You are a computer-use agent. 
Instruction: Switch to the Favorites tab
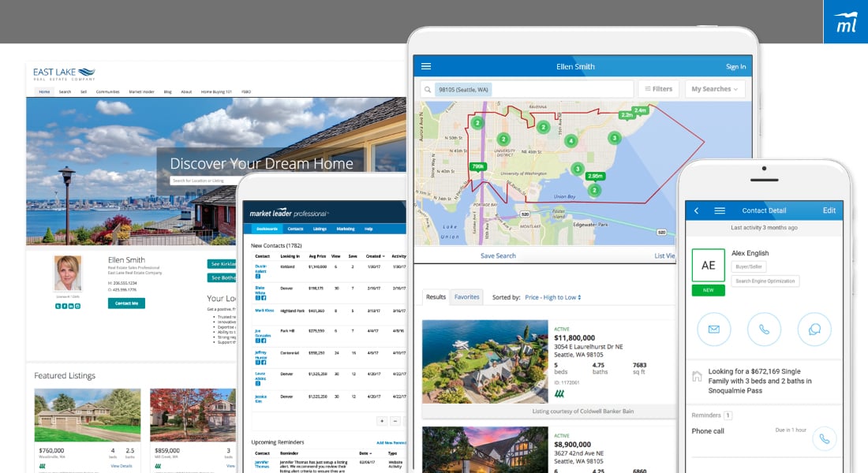466,297
